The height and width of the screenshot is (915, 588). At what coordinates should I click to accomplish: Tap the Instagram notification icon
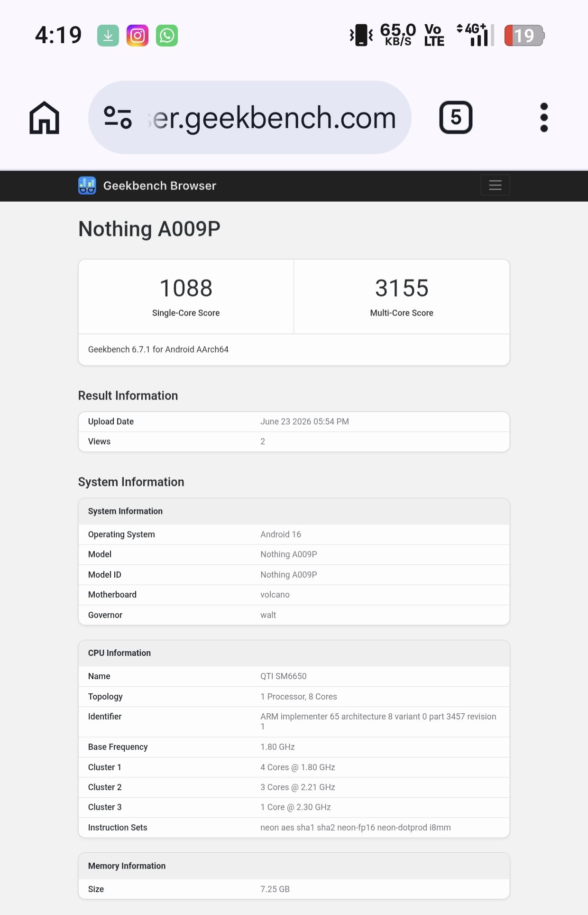pos(138,36)
